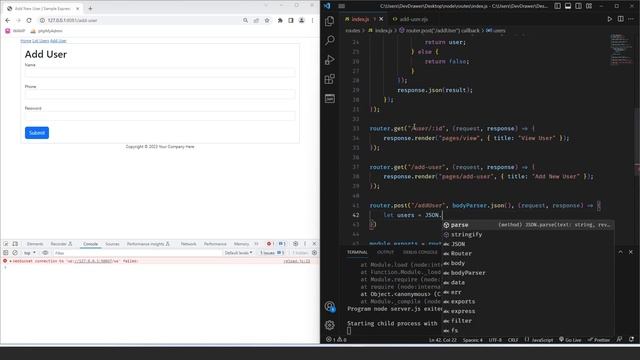Open Chrome extensions puzzle icon
640x360 pixels.
pyautogui.click(x=280, y=20)
